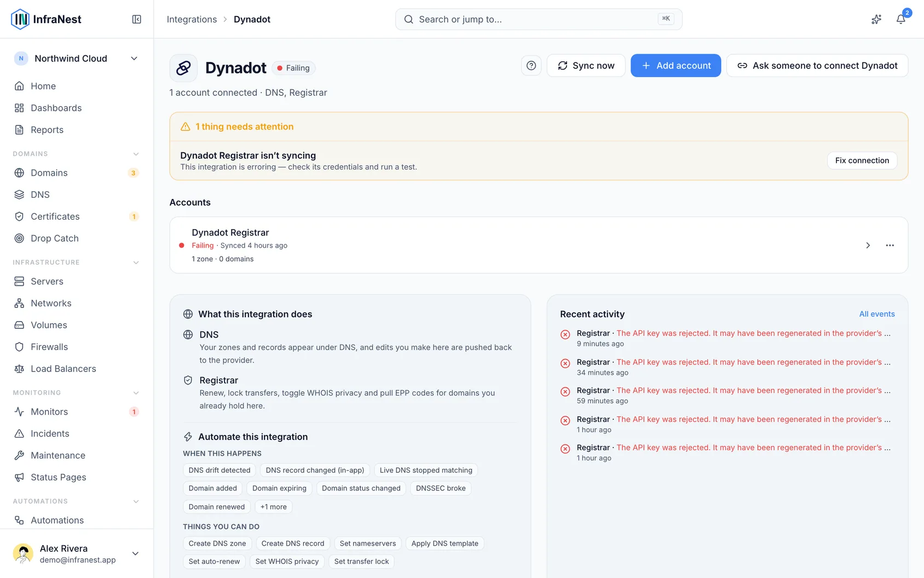Open Maintenance in sidebar
Screen dimensions: 924x578
(x=77, y=455)
